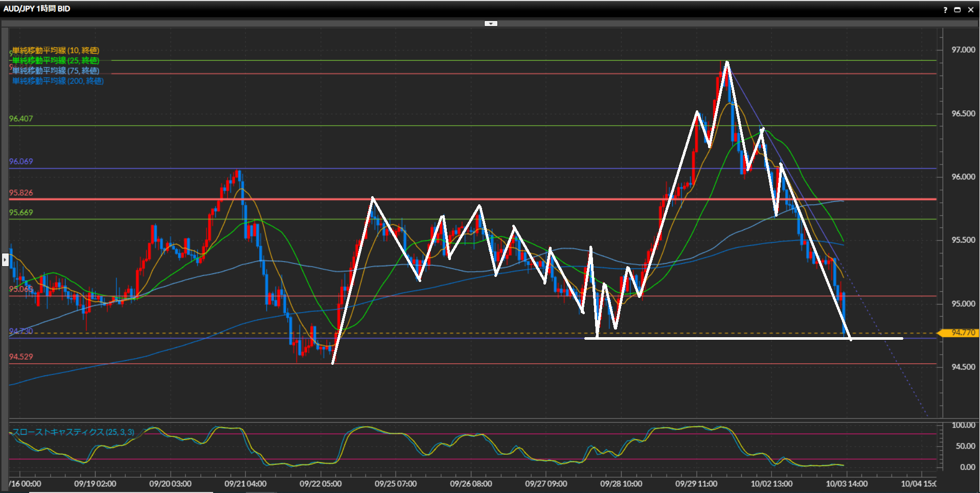The width and height of the screenshot is (980, 493).
Task: Select the 96.407 horizontal line label
Action: 21,119
